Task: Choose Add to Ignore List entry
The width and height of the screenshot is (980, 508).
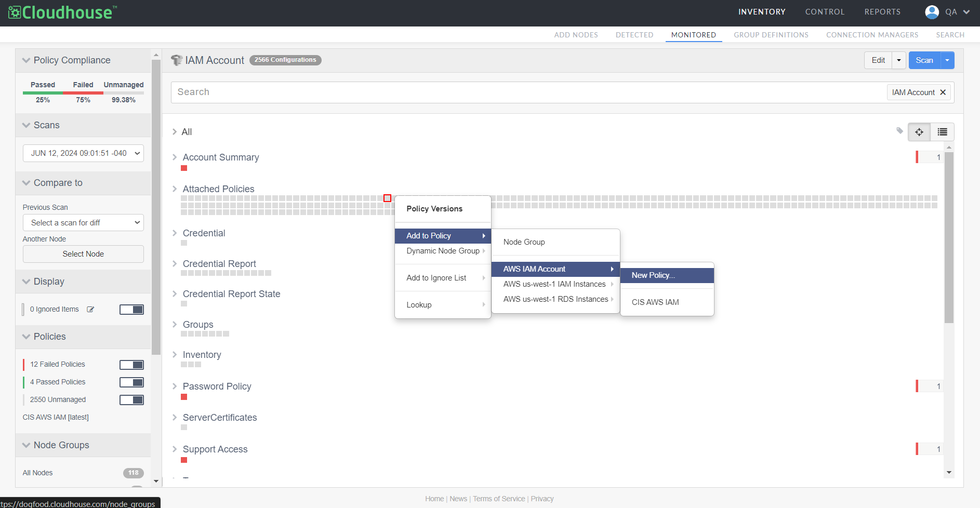Action: (443, 278)
